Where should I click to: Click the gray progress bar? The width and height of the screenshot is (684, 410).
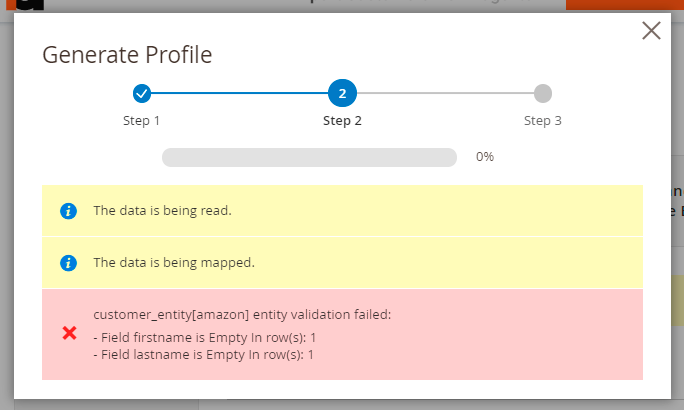[x=309, y=157]
